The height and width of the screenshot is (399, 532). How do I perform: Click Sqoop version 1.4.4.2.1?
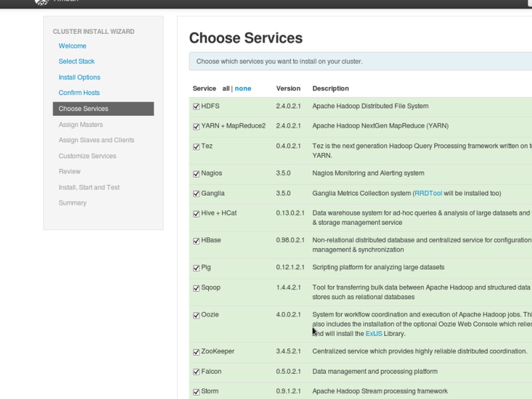[x=288, y=287]
